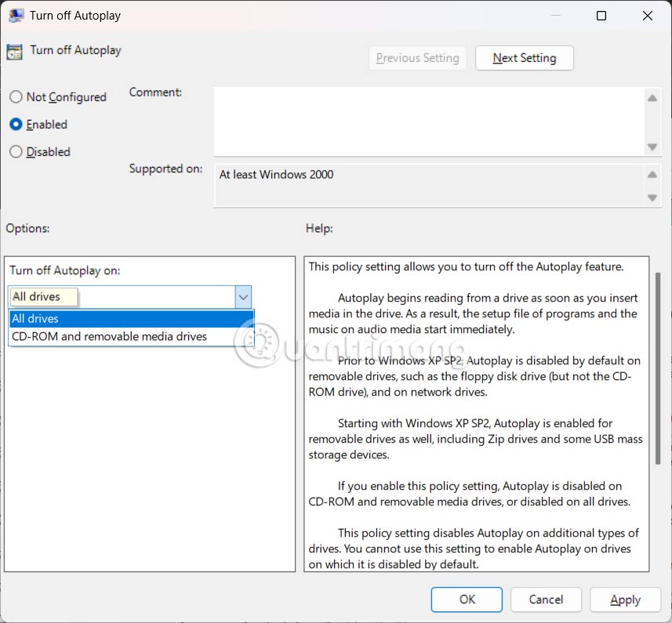Image resolution: width=672 pixels, height=623 pixels.
Task: Select the Not Configured radio button
Action: [15, 97]
